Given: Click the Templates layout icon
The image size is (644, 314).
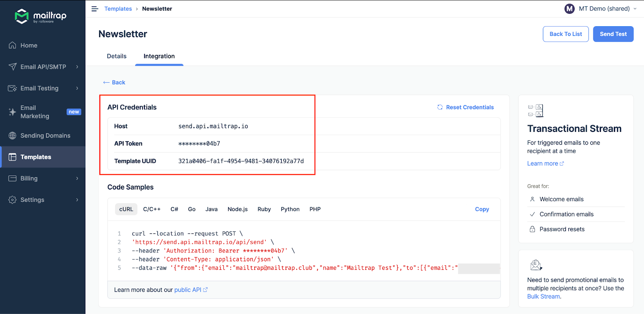Looking at the screenshot, I should tap(12, 157).
